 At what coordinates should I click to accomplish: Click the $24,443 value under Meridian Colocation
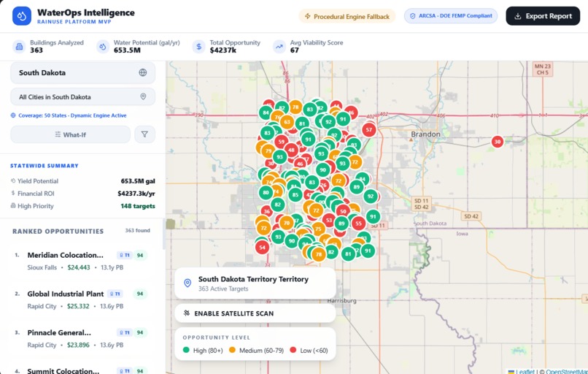79,267
